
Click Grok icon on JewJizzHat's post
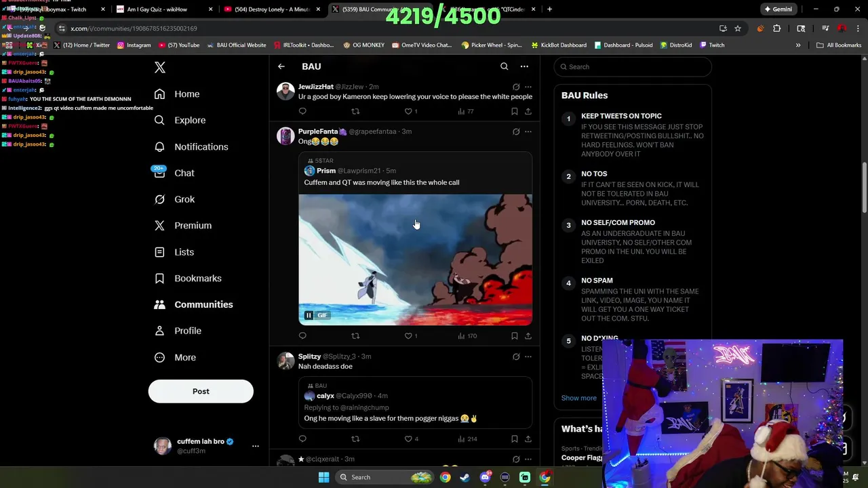point(516,87)
